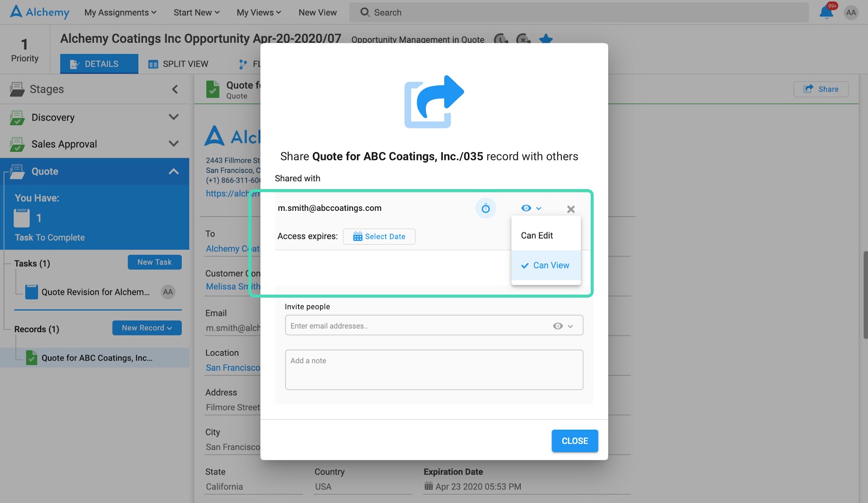Click the Add a note text area
The width and height of the screenshot is (868, 503).
click(x=434, y=370)
